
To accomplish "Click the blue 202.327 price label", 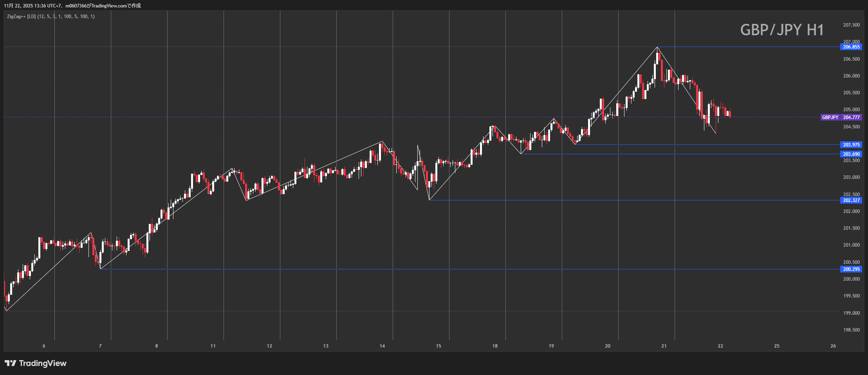I will click(x=851, y=200).
